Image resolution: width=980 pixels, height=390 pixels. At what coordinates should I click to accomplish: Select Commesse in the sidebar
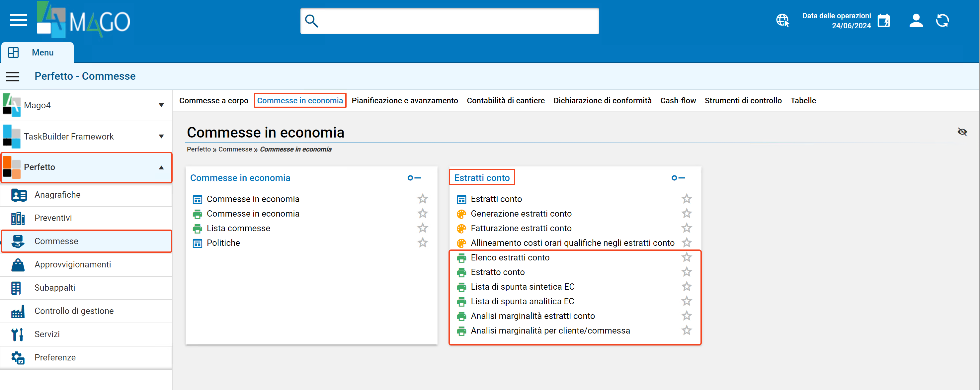click(x=86, y=242)
